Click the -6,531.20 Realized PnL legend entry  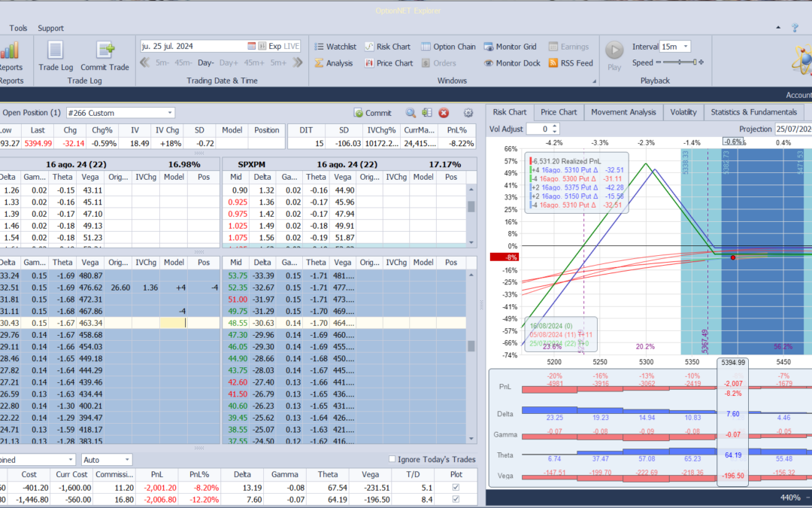point(565,161)
